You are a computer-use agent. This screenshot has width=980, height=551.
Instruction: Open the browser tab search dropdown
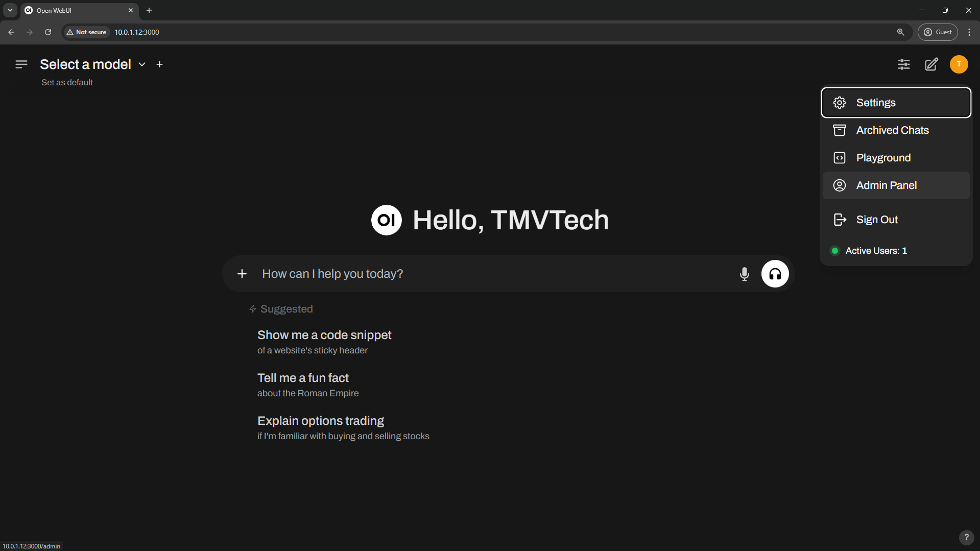click(x=10, y=10)
